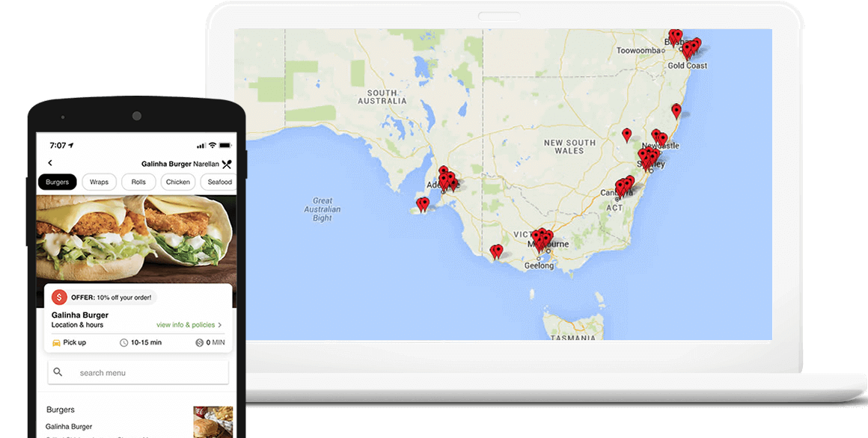Select the Chicken category chip
Viewport: 868px width, 438px height.
(177, 182)
